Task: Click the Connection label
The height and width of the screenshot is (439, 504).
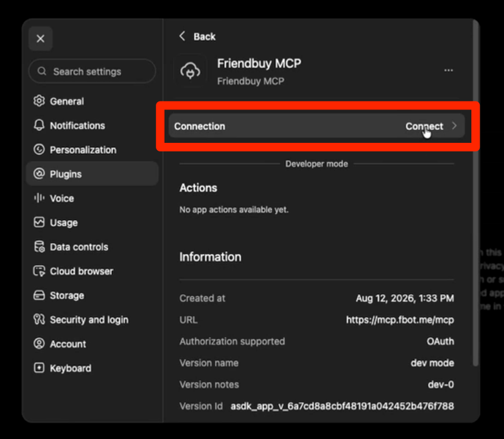Action: tap(200, 126)
